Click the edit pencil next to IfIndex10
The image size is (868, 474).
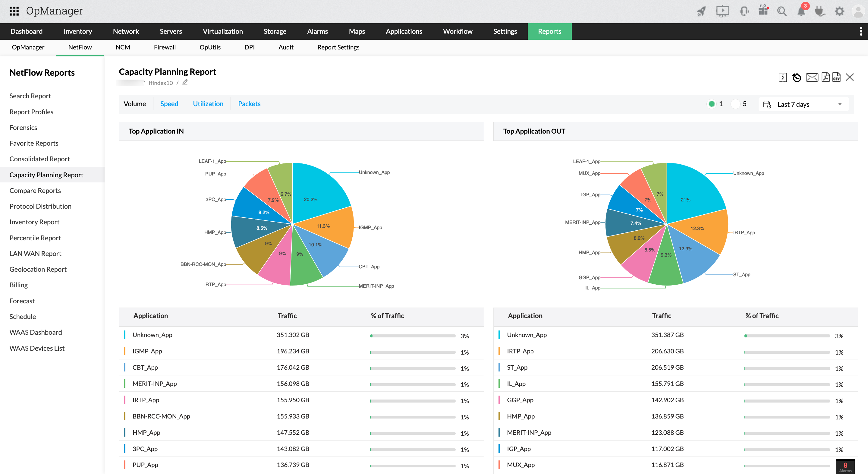[x=185, y=82]
